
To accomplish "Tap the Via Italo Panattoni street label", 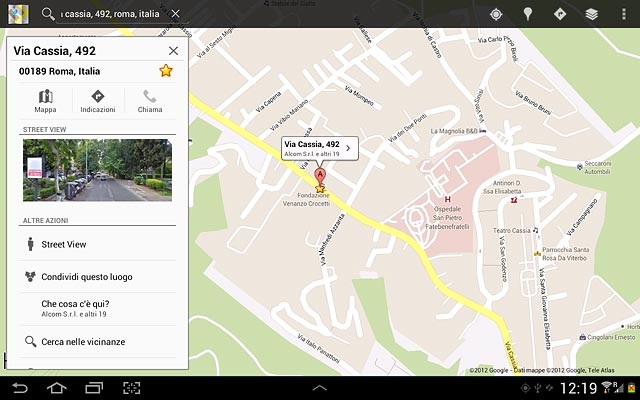I will point(318,348).
